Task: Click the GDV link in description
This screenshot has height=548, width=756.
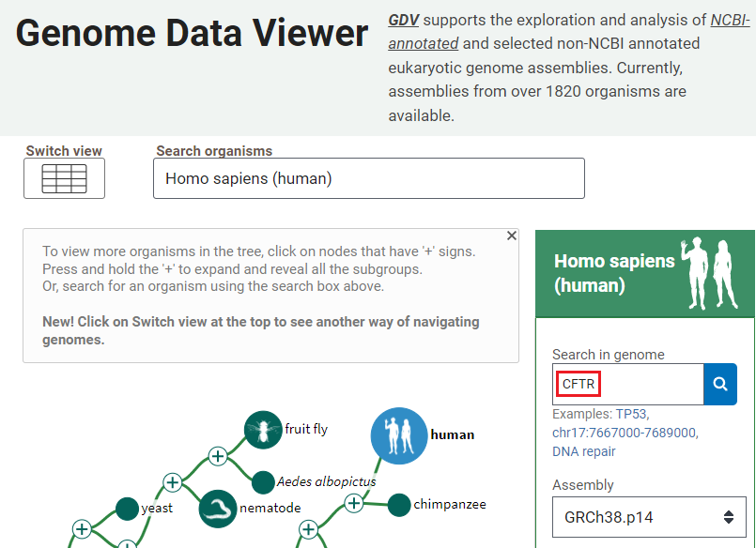Action: (404, 20)
